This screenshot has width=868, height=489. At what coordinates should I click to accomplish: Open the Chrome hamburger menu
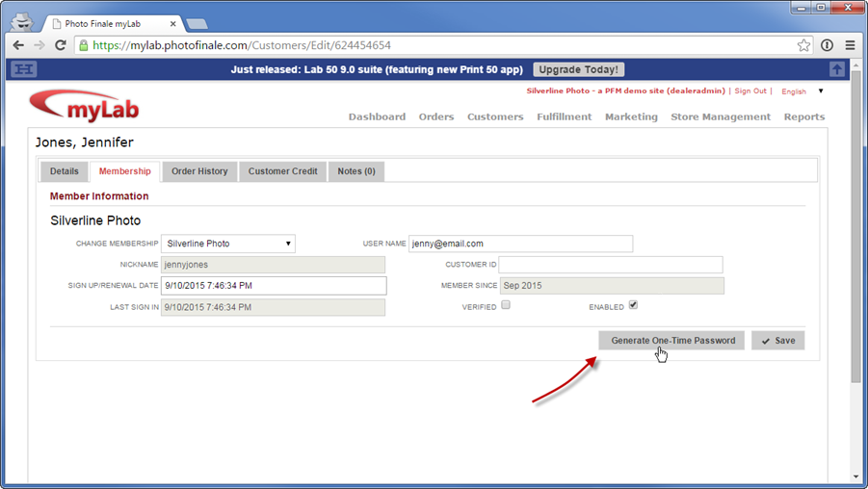click(x=851, y=45)
